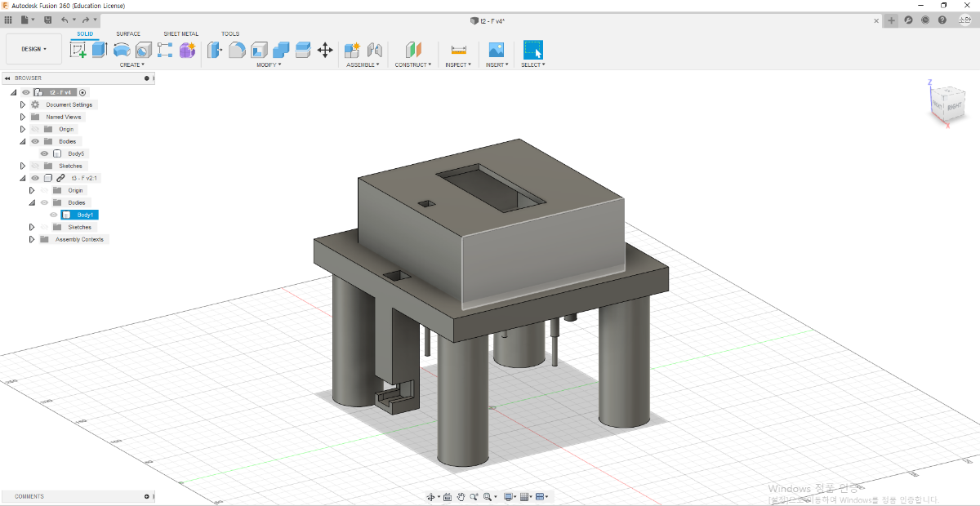Click the Measure tool icon

[458, 51]
